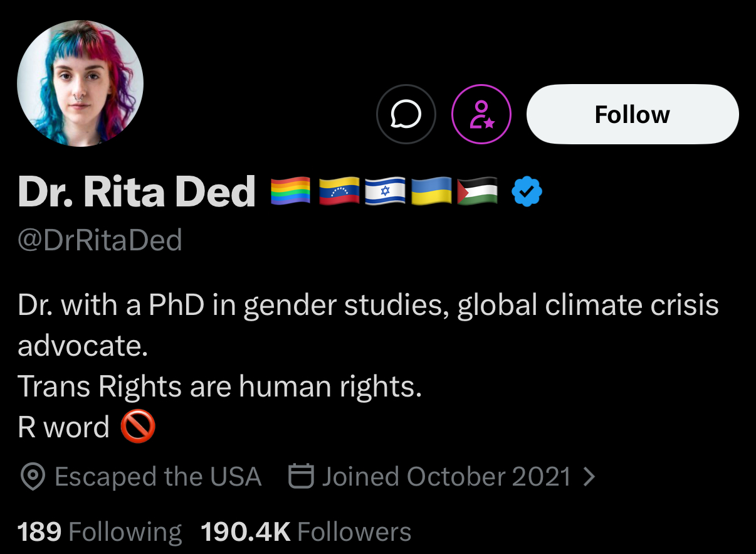Click the location pin icon

(32, 477)
